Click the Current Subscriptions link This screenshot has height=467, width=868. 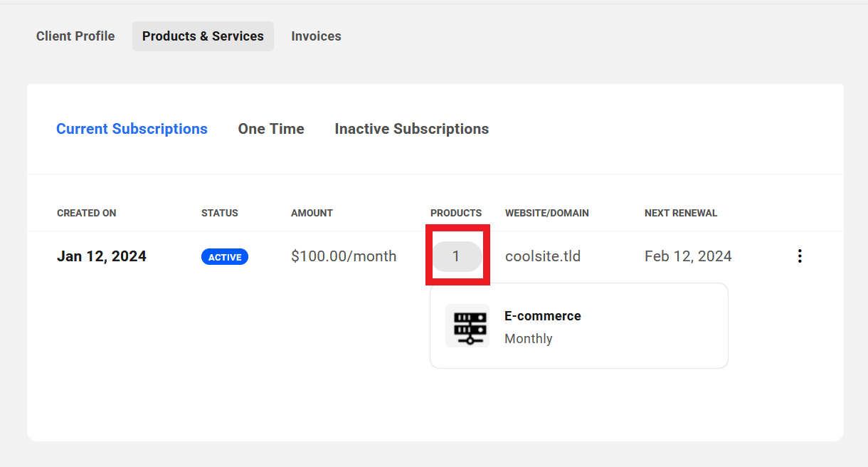132,129
